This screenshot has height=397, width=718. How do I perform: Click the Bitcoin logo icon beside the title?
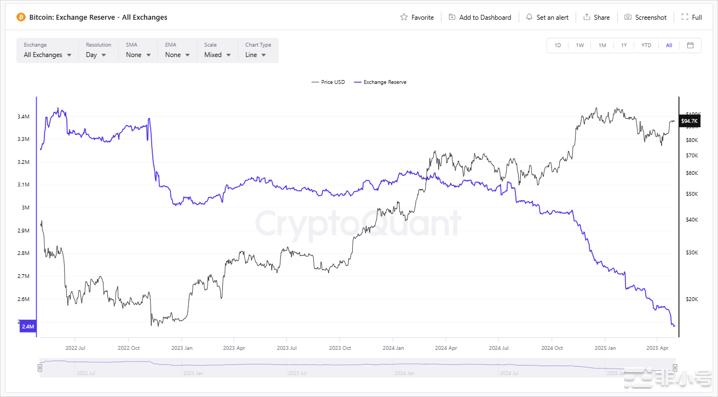pyautogui.click(x=21, y=17)
